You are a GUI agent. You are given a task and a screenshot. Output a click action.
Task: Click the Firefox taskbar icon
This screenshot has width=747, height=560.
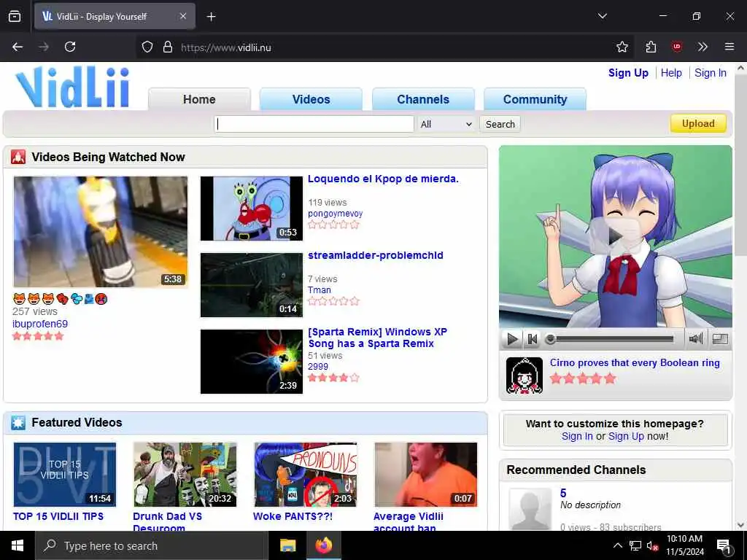click(x=323, y=545)
